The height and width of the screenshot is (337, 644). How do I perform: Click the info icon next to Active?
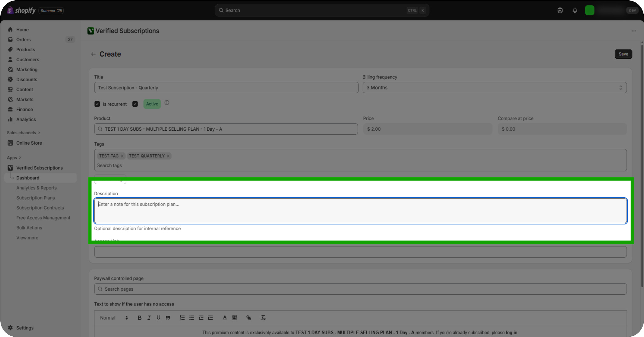point(167,103)
